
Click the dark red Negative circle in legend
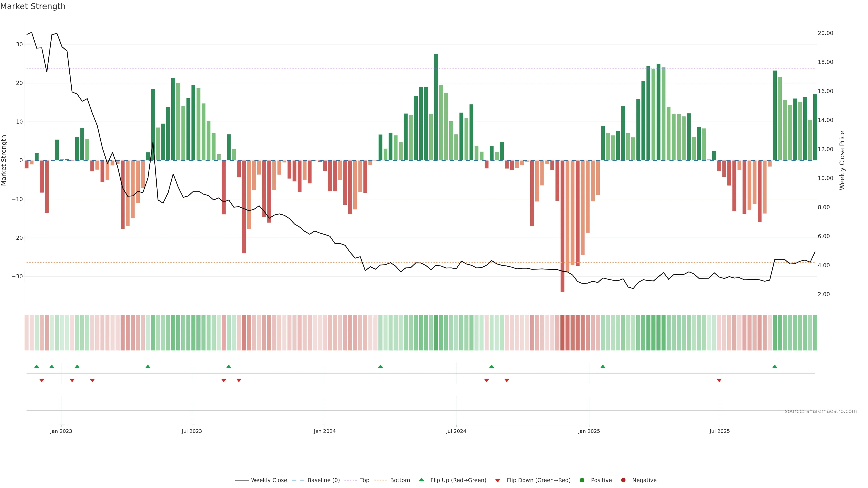[x=623, y=480]
